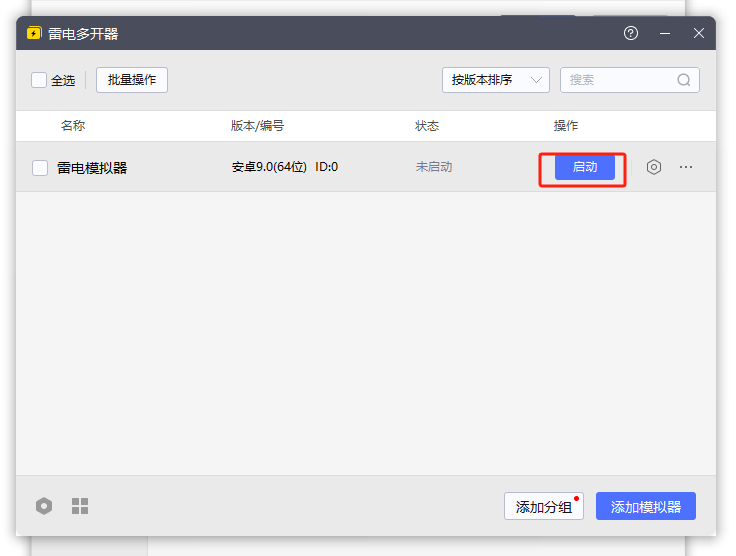Check the box beside 雷电模拟器
Screen dimensions: 736x556
tap(40, 168)
